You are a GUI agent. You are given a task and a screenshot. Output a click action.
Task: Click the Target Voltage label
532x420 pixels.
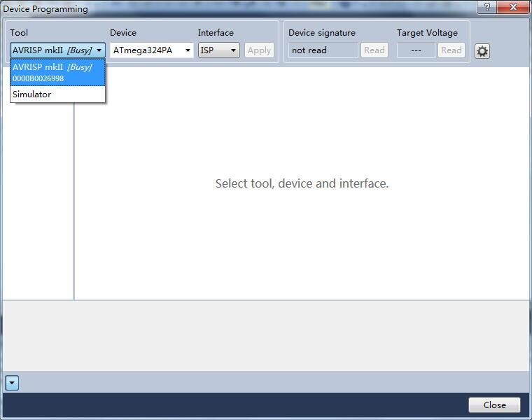[427, 33]
